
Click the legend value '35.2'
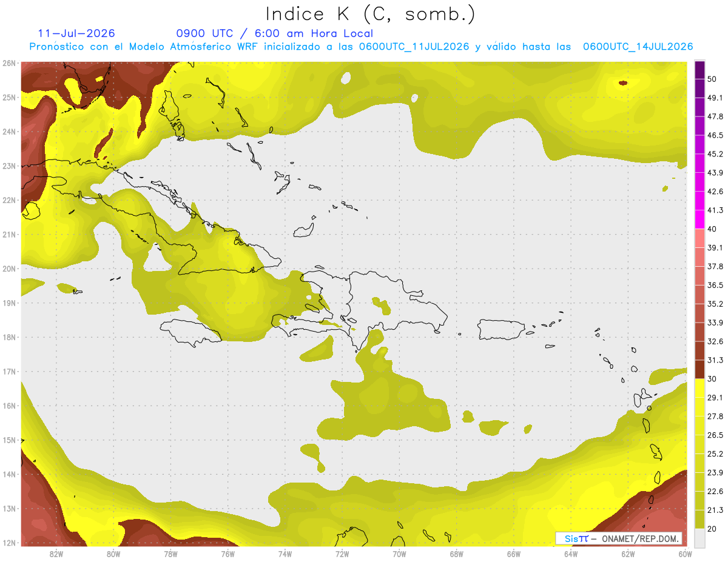click(715, 304)
